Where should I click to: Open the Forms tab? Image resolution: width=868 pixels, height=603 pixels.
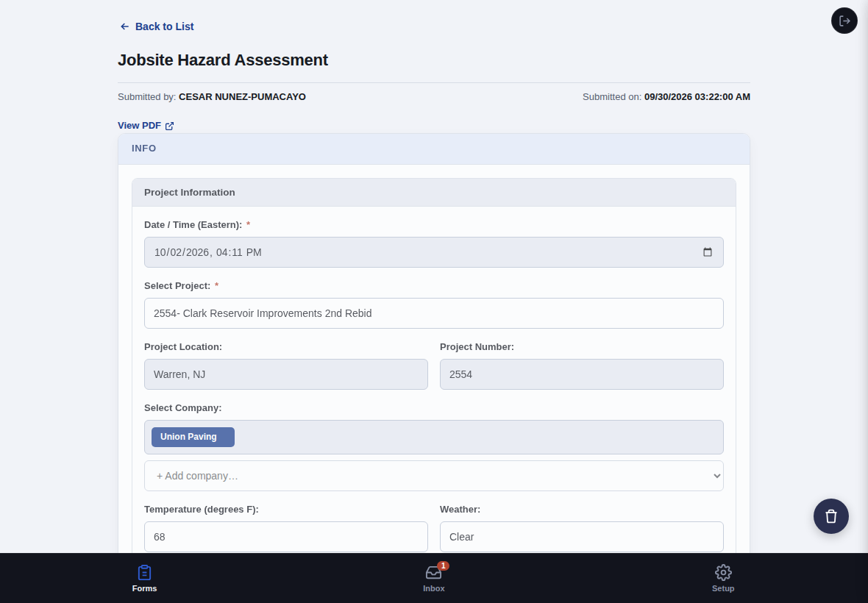144,579
